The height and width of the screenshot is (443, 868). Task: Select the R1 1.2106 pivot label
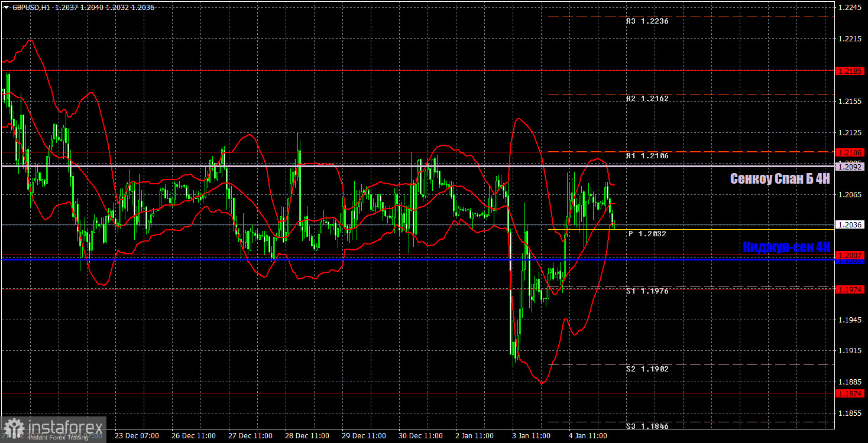click(x=647, y=156)
